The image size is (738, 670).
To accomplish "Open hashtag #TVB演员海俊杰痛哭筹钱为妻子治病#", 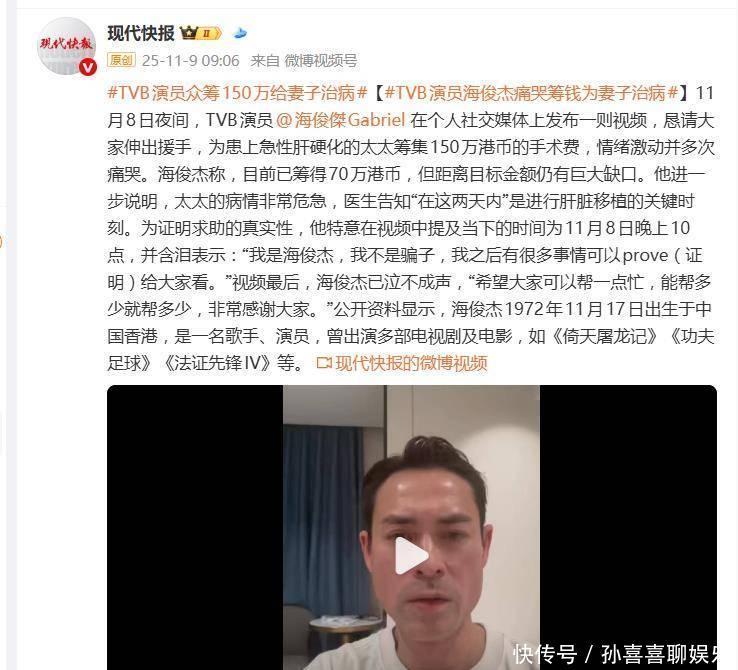I will click(531, 93).
